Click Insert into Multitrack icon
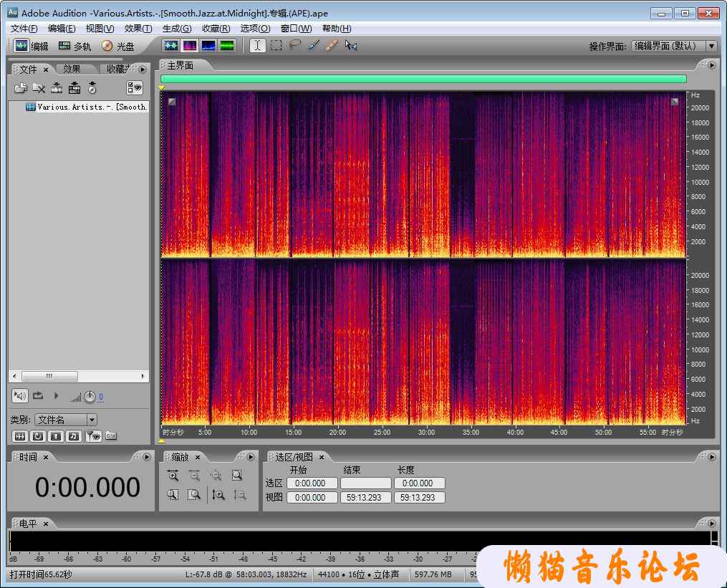This screenshot has height=588, width=727. (74, 87)
